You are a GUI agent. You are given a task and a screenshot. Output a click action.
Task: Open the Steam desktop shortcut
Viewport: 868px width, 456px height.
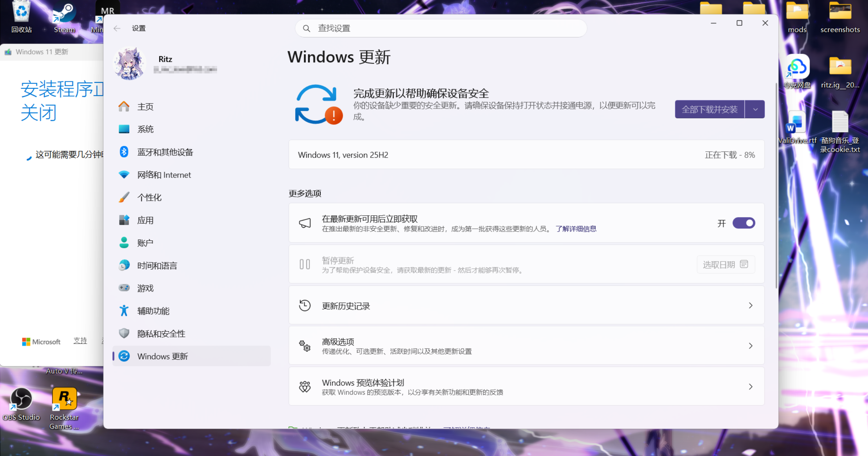64,18
